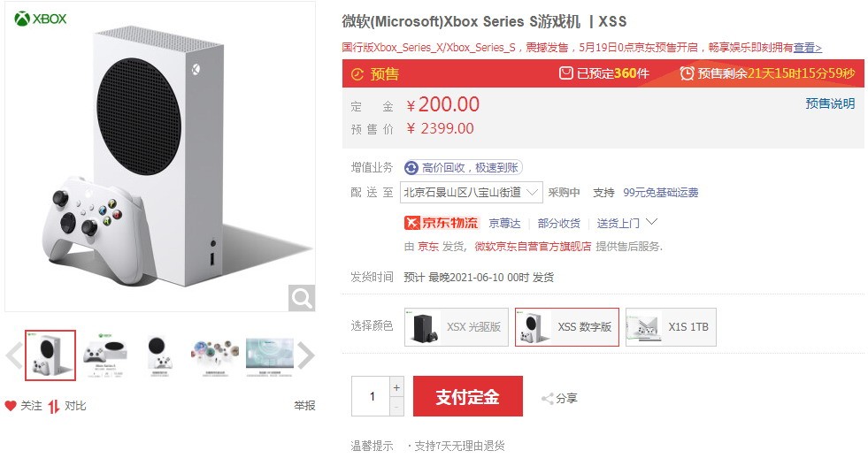Select the XSS 数字版 option
This screenshot has width=868, height=466.
(x=567, y=327)
